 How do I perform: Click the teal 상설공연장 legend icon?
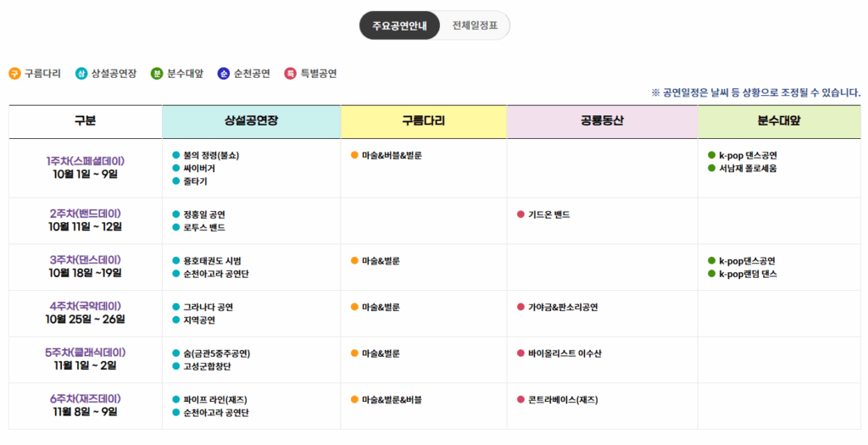pos(81,74)
